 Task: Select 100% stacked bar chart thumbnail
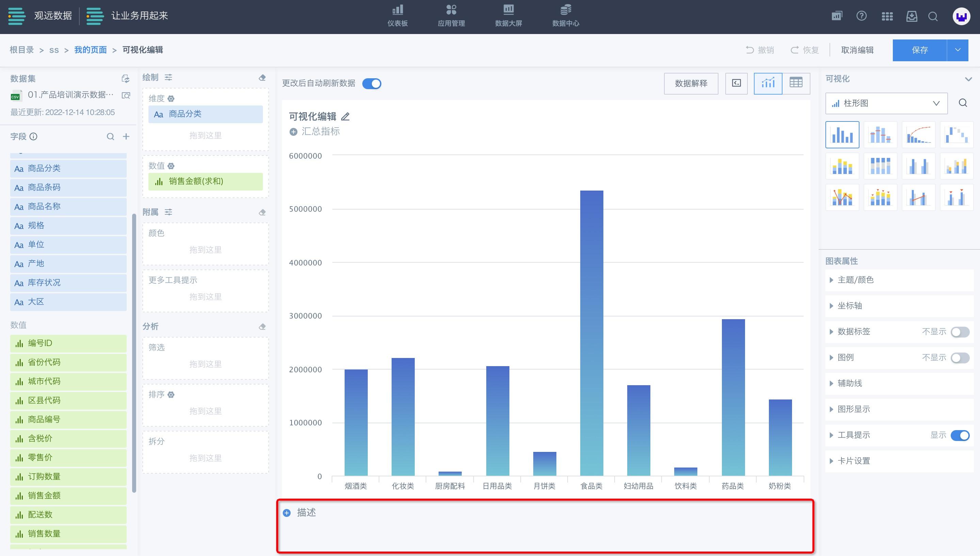880,166
